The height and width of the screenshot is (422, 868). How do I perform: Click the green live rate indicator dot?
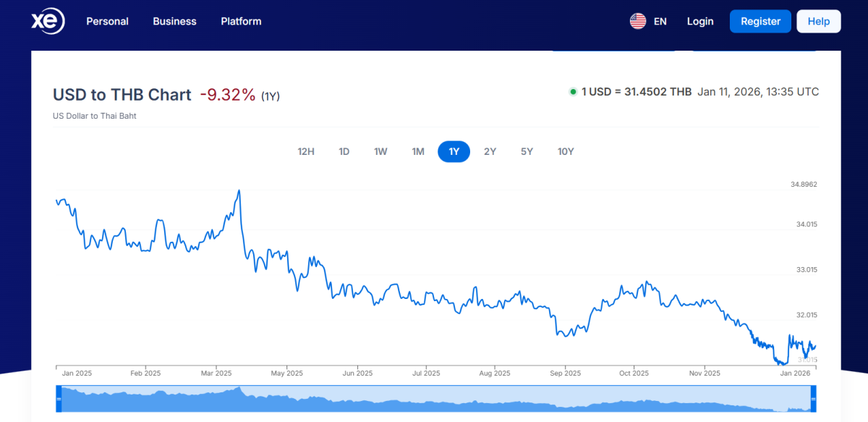(x=573, y=92)
